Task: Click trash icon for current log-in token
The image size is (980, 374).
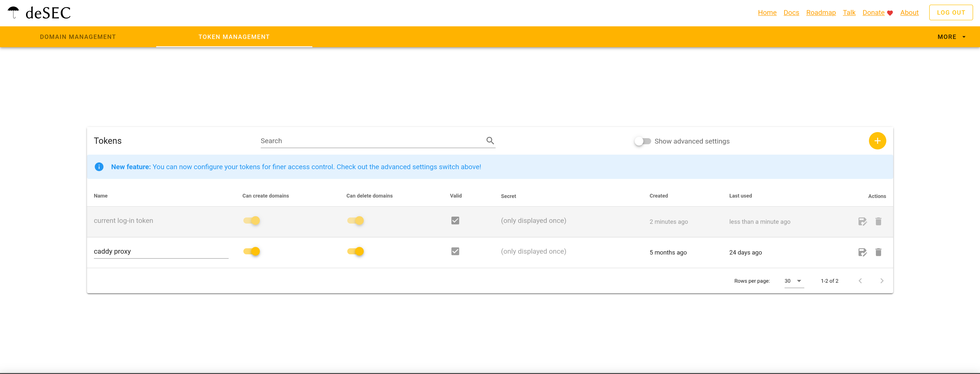Action: point(878,221)
